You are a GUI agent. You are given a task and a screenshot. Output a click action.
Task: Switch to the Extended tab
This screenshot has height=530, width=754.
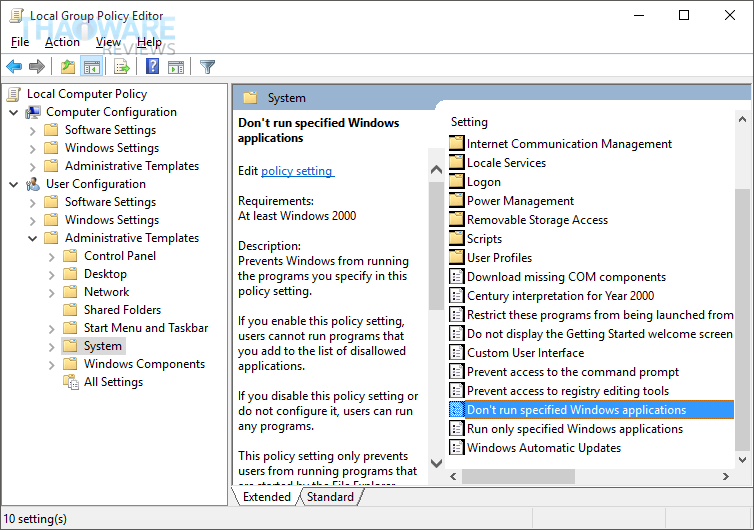click(x=267, y=497)
